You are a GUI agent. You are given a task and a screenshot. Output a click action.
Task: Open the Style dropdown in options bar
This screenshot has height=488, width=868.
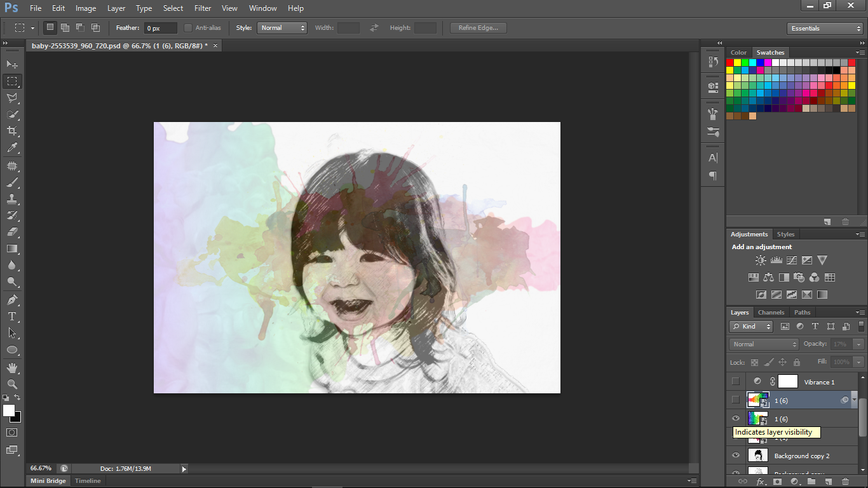point(282,28)
